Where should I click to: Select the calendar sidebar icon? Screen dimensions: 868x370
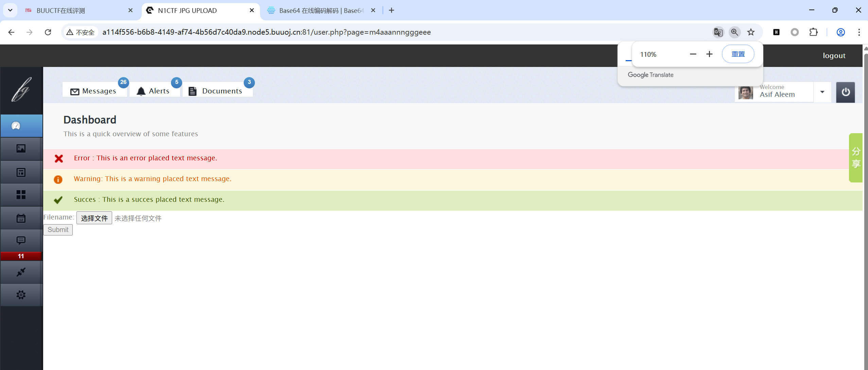(x=21, y=218)
